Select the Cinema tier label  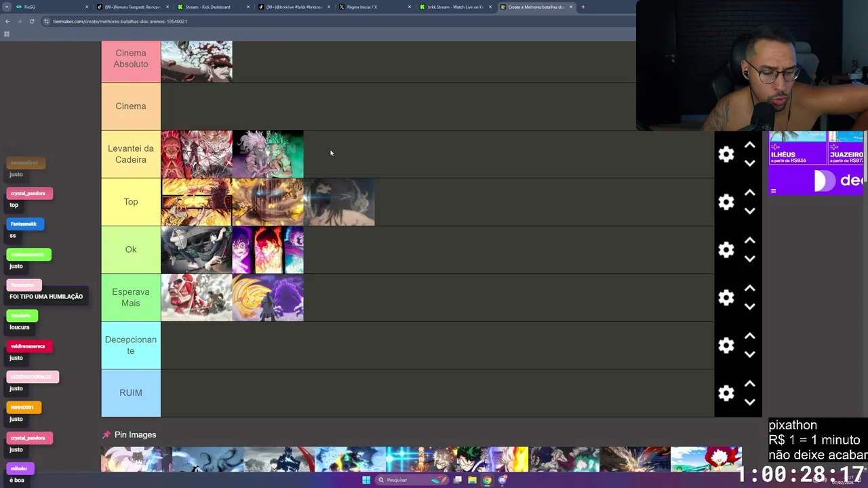131,106
